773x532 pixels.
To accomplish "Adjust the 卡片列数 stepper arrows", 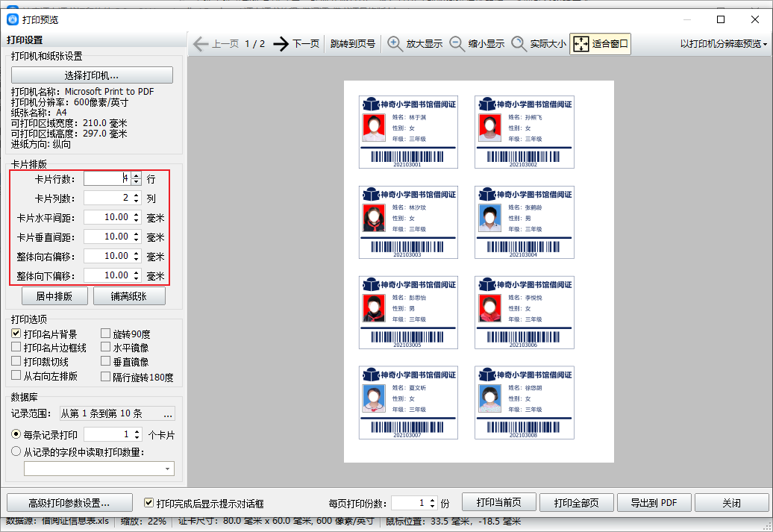I will point(137,198).
